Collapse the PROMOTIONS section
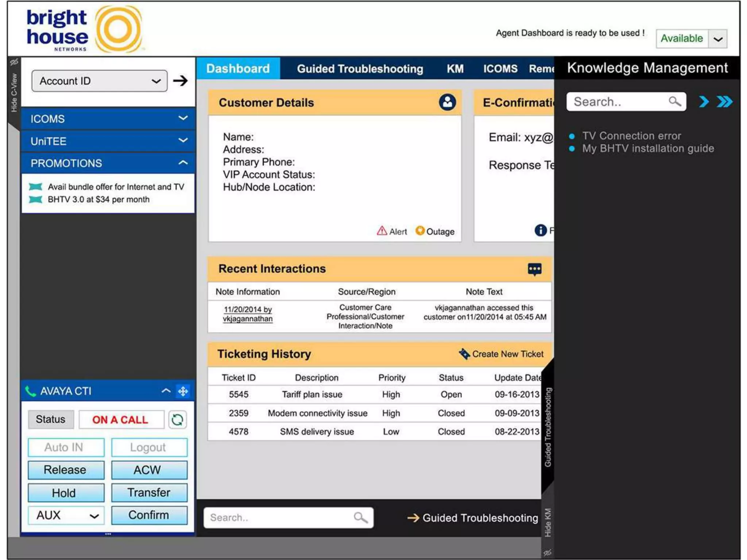 [108, 163]
